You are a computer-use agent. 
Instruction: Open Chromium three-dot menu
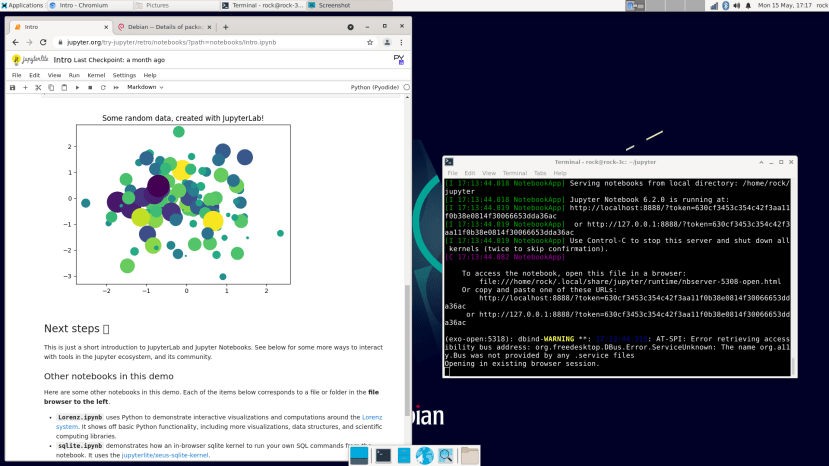click(401, 42)
